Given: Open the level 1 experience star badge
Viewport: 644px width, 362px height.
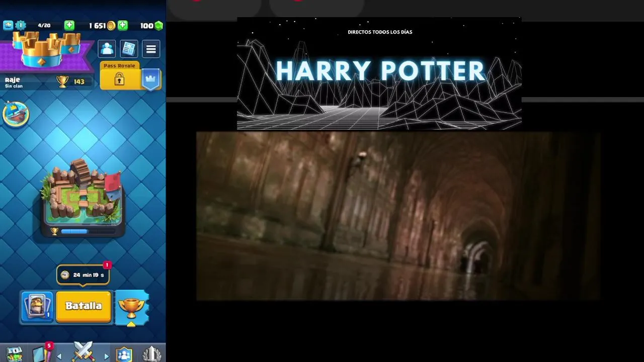Looking at the screenshot, I should coord(20,25).
